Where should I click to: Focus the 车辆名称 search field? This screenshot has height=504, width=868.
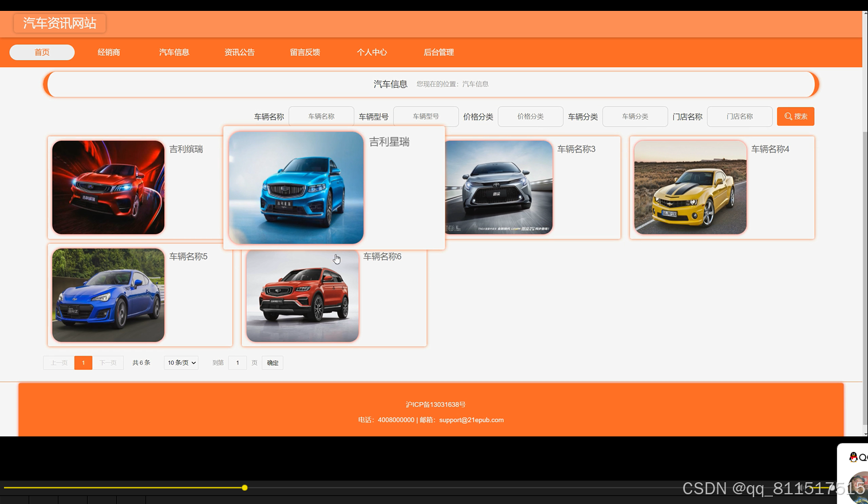(x=321, y=116)
